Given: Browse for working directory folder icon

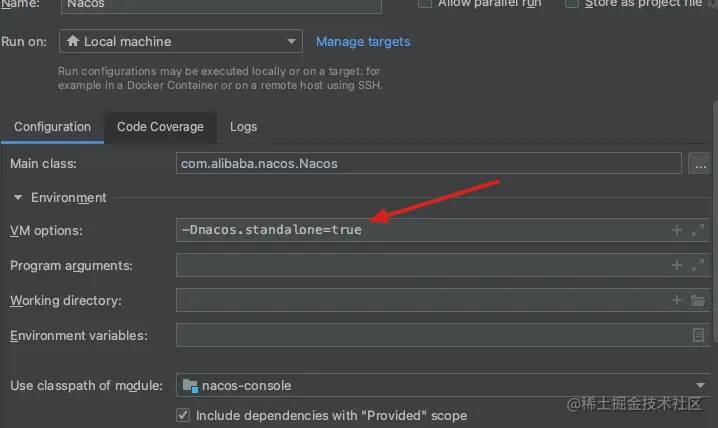Looking at the screenshot, I should 699,300.
